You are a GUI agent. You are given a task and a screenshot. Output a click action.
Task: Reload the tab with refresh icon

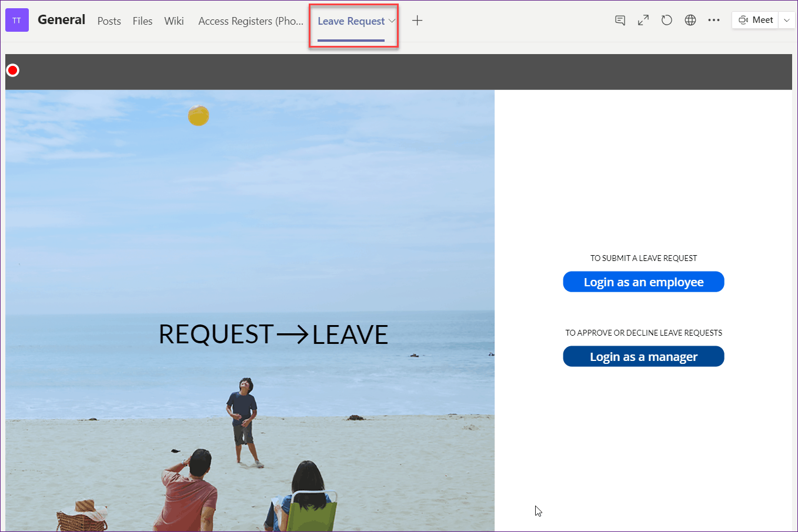(x=666, y=21)
